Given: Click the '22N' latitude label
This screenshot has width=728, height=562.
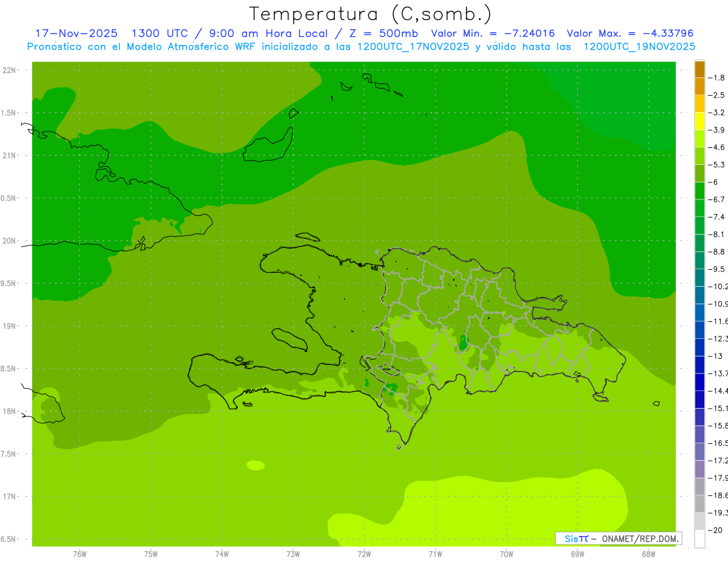Looking at the screenshot, I should coord(10,70).
